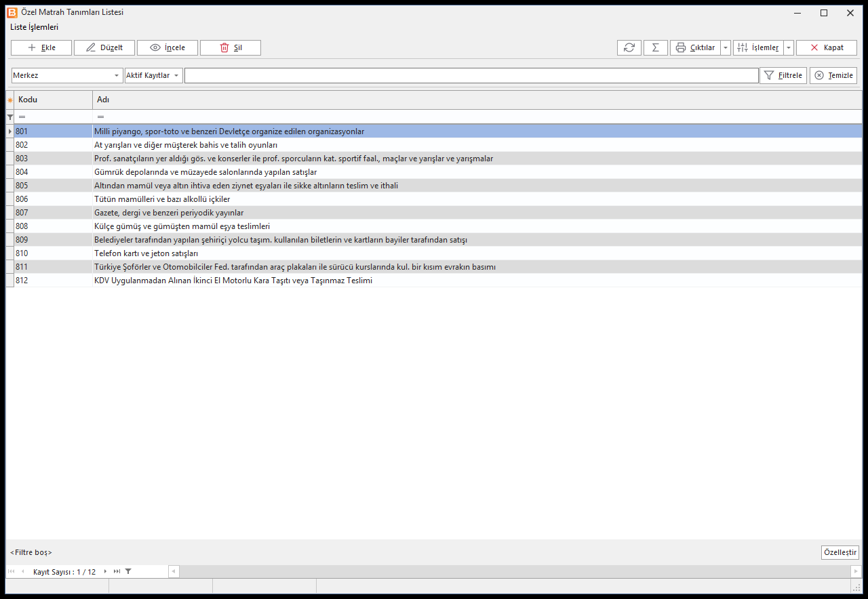Click the equals operator in Kodu filter row

22,117
